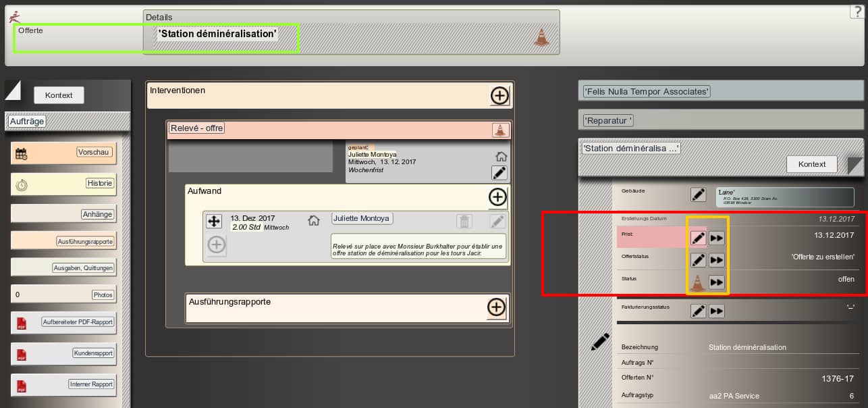Click the 'Felis Nulla Tempor Associates' customer field
Viewport: 868px width, 408px height.
coord(647,91)
